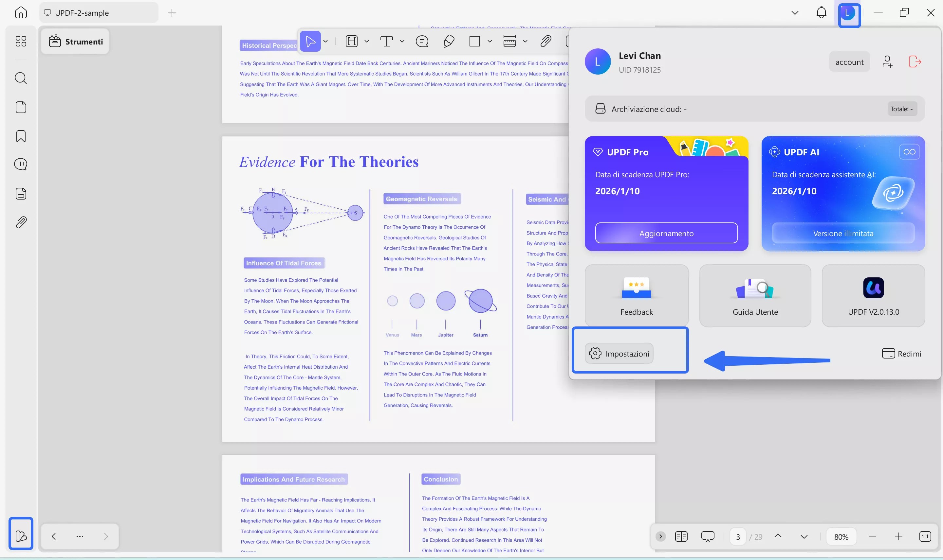Open the thumbnails grid icon in sidebar

21,41
